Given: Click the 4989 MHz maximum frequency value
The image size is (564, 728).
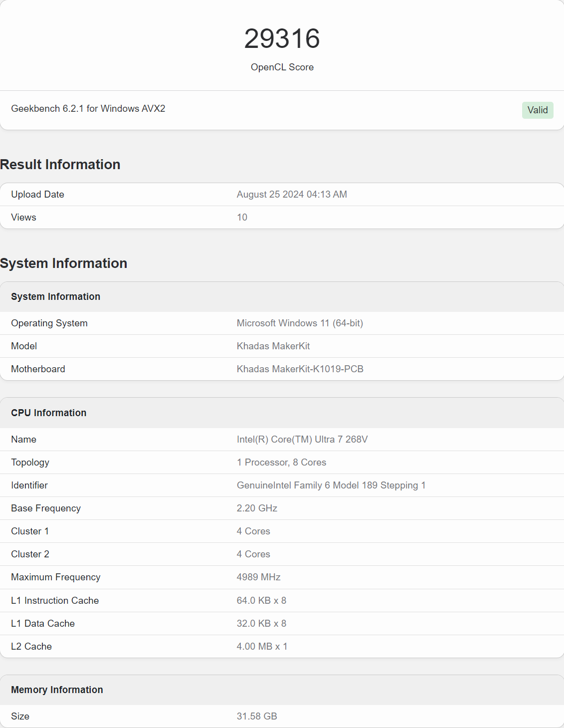Looking at the screenshot, I should 258,577.
